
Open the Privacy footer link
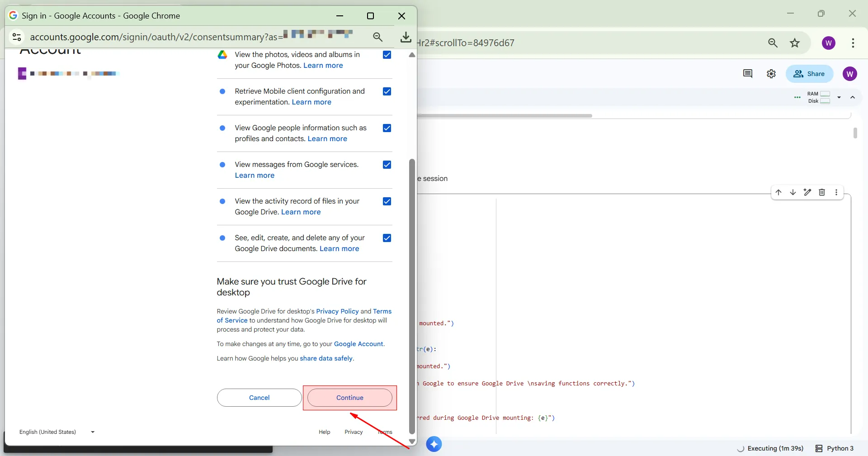pos(354,432)
